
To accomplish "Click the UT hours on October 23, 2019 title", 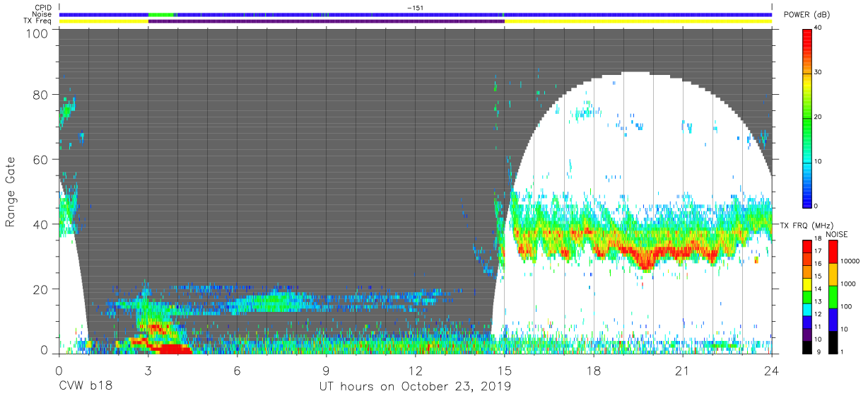I will 414,387.
